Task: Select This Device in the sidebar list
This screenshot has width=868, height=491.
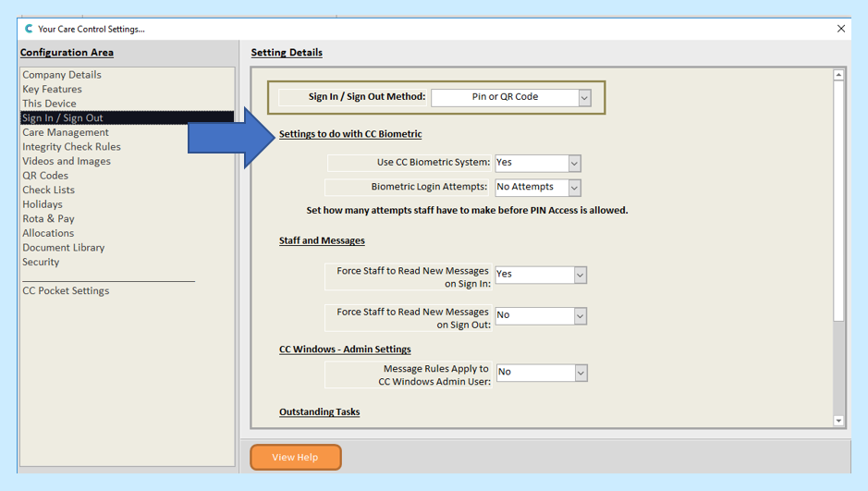Action: tap(49, 104)
